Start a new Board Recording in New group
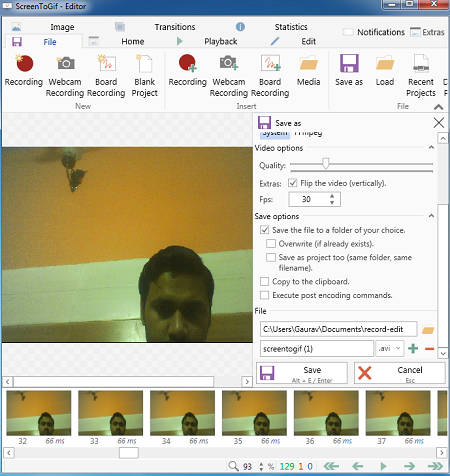450x476 pixels. (x=106, y=76)
